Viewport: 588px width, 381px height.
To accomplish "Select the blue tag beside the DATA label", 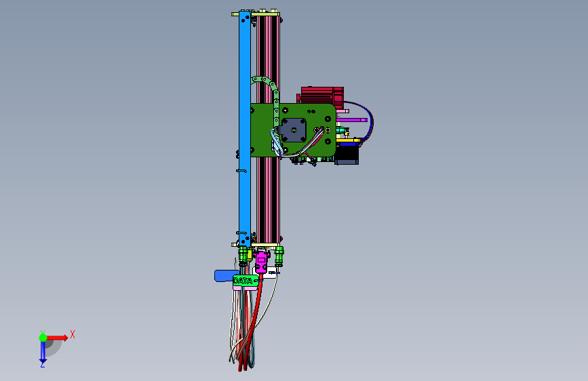I will point(226,276).
